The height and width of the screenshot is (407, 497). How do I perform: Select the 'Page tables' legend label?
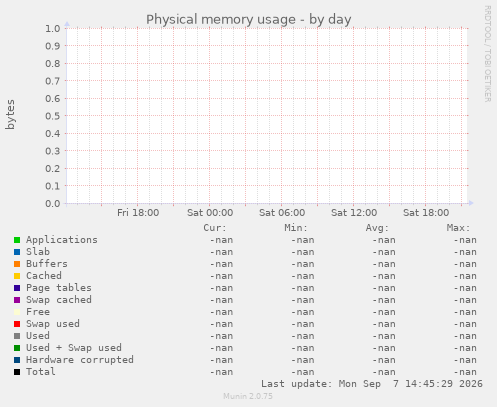point(59,288)
